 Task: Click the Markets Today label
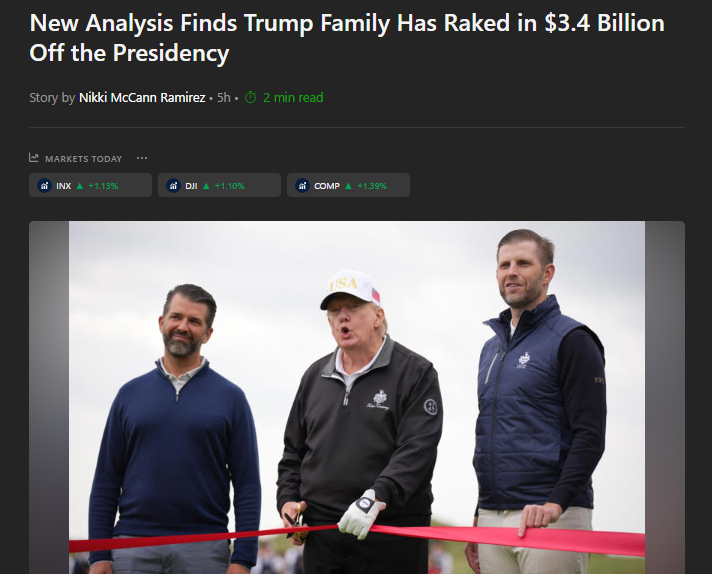(83, 159)
